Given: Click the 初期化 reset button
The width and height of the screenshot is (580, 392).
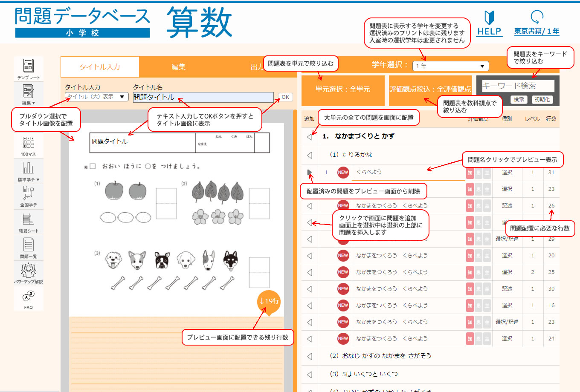Looking at the screenshot, I should (x=542, y=99).
